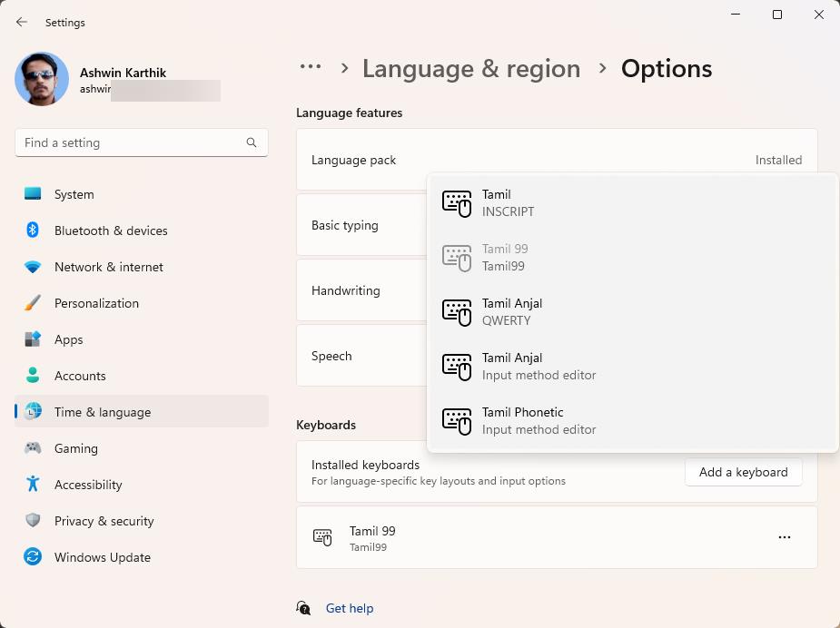This screenshot has width=840, height=628.
Task: Click the Personalization paintbrush icon
Action: click(33, 303)
